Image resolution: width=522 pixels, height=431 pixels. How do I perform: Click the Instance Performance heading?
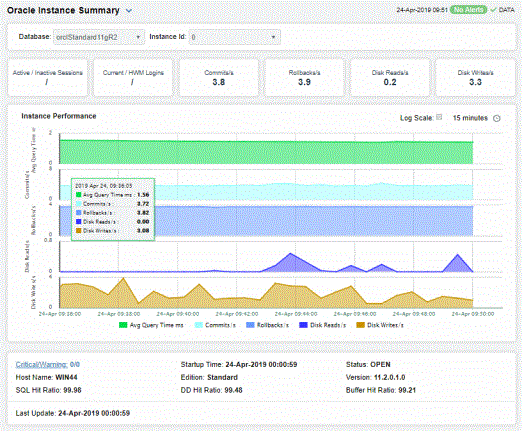[x=59, y=116]
